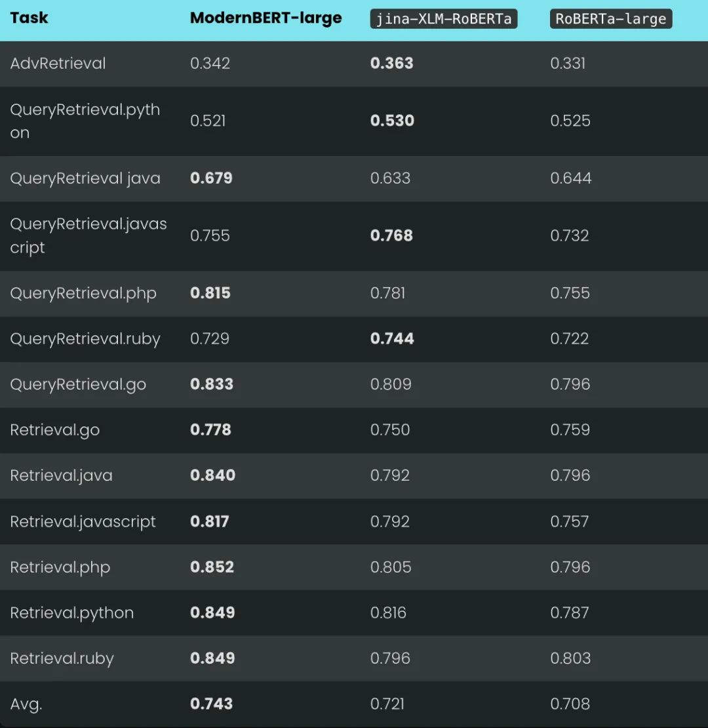Click the QueryRetrieval.ruby task name
Image resolution: width=708 pixels, height=728 pixels.
point(85,339)
